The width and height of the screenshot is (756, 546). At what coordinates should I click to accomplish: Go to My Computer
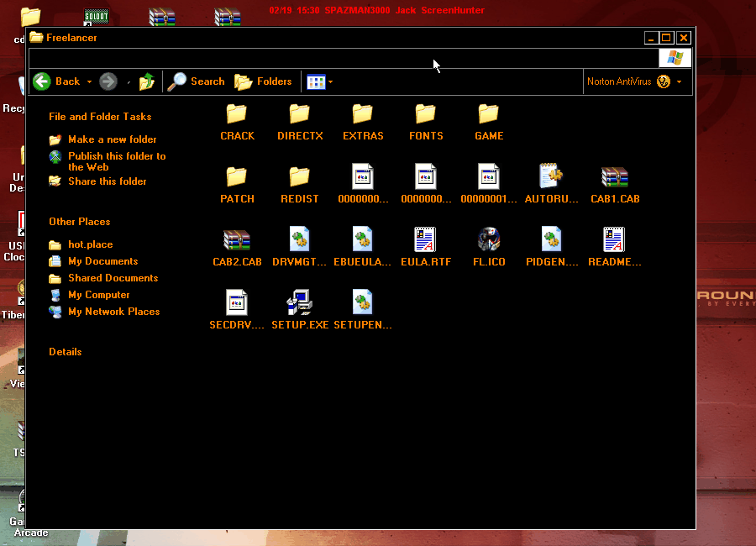click(99, 295)
